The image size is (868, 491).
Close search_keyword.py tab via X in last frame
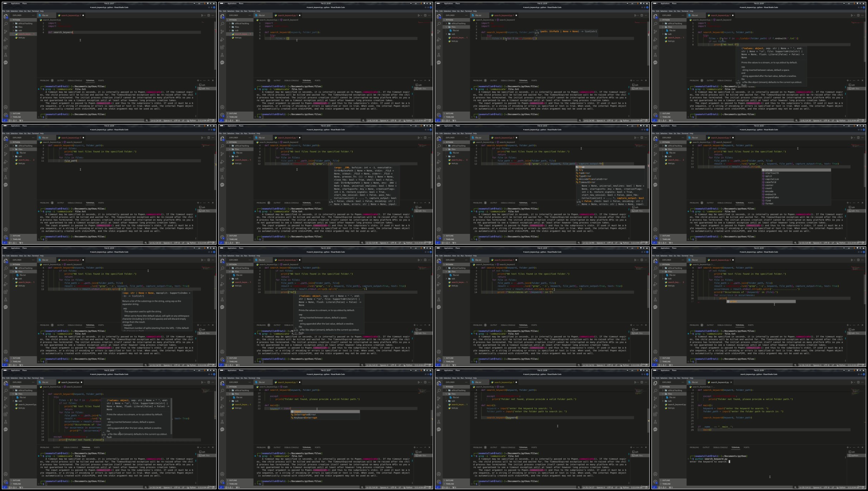[731, 382]
